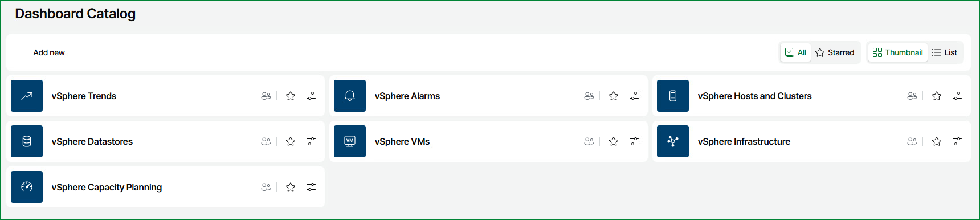Open the vSphere Hosts and Clusters icon

pyautogui.click(x=673, y=96)
